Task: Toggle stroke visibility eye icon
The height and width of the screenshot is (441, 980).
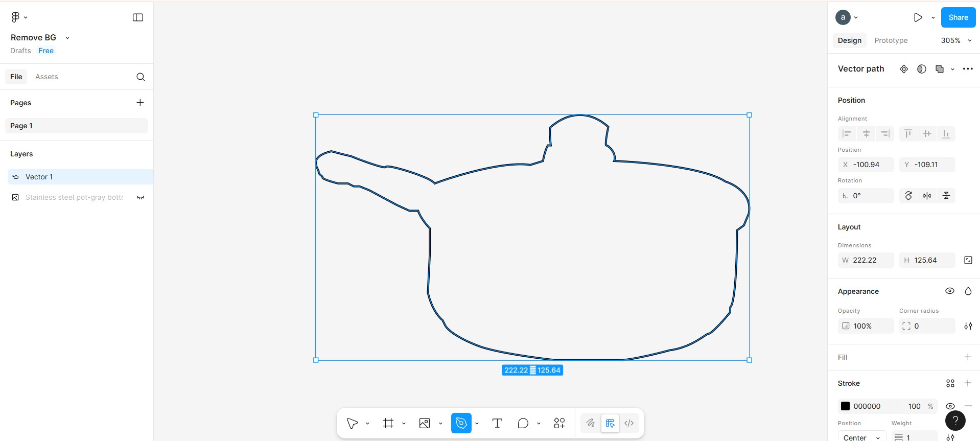Action: [950, 406]
